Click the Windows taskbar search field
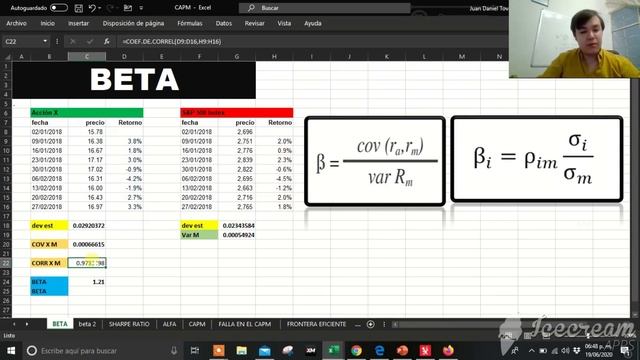Viewport: 640px width, 360px height. tap(102, 351)
